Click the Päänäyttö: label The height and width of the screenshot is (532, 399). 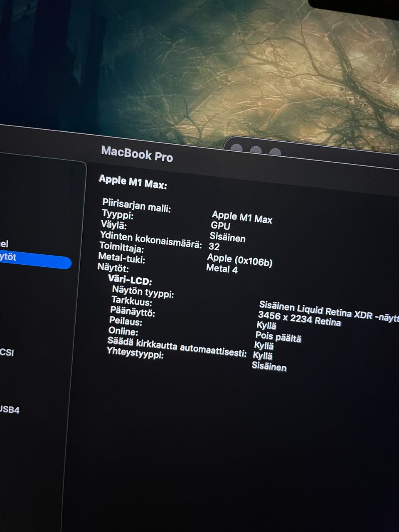coord(132,311)
